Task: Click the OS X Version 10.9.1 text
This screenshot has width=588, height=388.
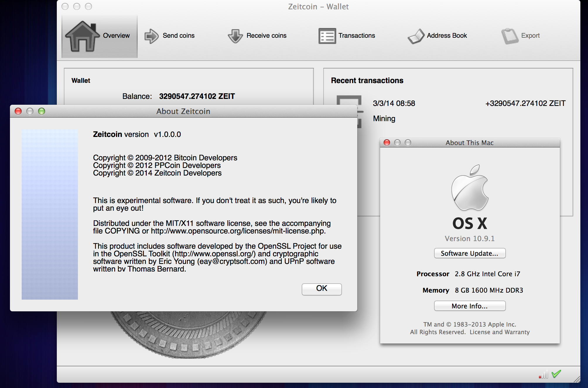Action: (x=470, y=239)
